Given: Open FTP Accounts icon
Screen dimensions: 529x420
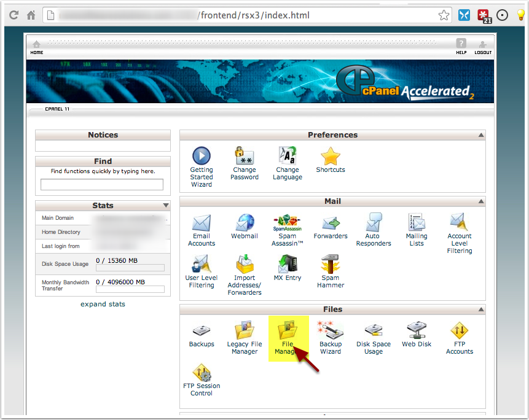Looking at the screenshot, I should 459,332.
